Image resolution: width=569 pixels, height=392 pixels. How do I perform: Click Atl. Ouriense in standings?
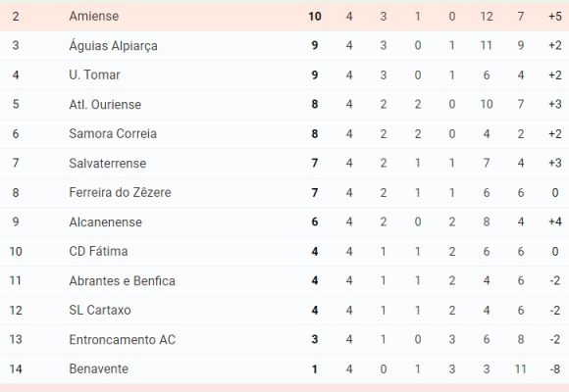[x=105, y=105]
